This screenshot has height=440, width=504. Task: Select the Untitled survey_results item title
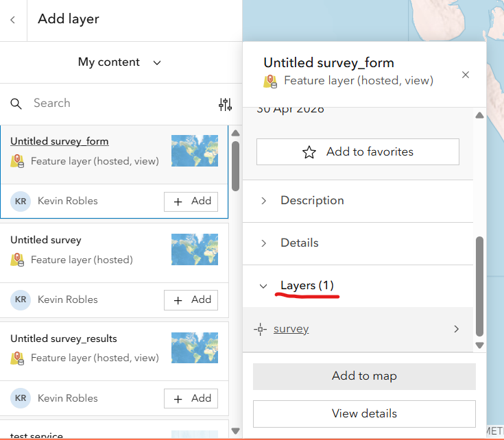[64, 339]
